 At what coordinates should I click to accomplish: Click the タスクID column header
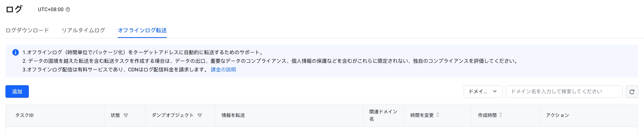25,115
